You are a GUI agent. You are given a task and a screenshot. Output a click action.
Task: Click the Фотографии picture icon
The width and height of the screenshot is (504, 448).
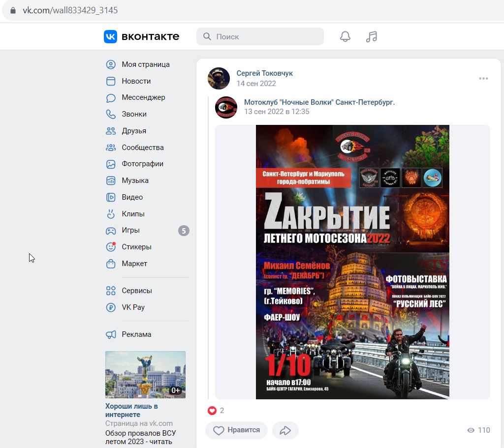coord(111,164)
